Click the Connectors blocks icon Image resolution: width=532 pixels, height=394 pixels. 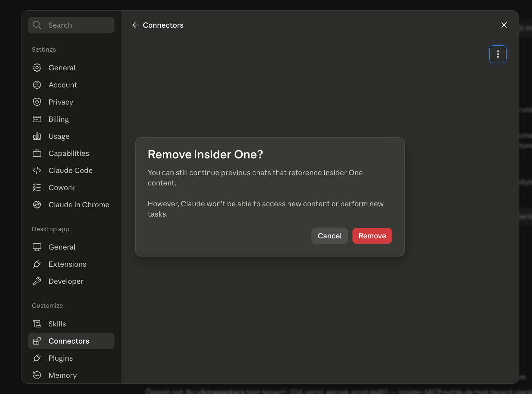coord(37,341)
